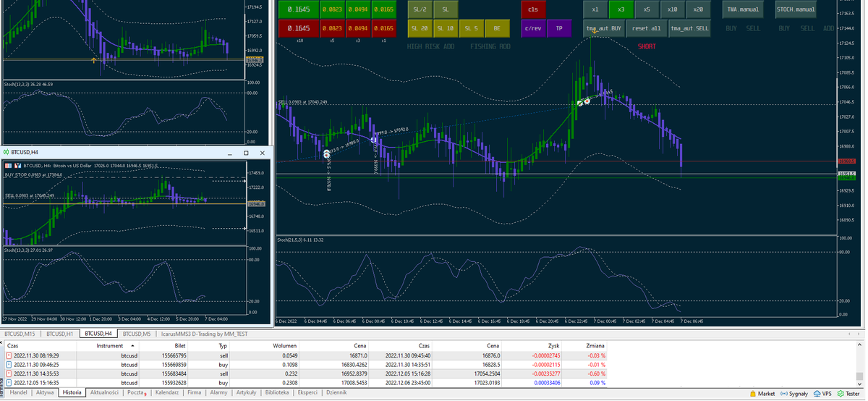Open the Alarmy terminal tab

(218, 392)
